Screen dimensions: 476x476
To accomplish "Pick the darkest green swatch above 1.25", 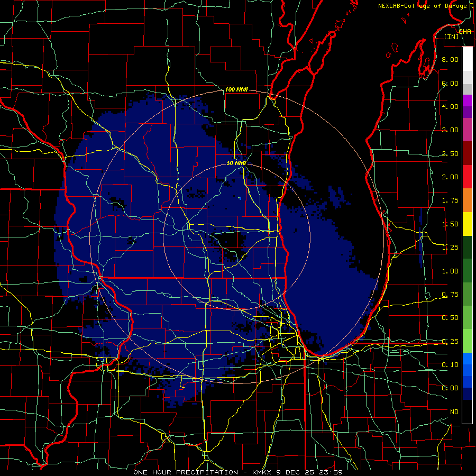I will [467, 247].
